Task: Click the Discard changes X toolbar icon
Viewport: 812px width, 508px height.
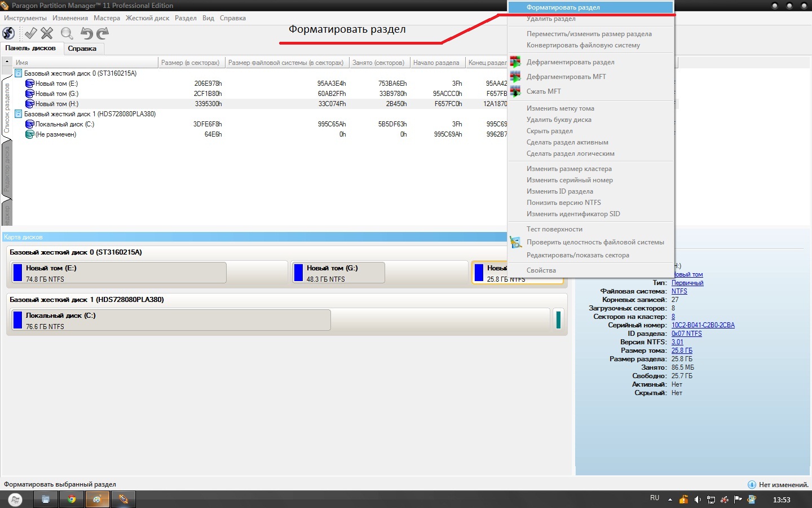Action: point(47,33)
